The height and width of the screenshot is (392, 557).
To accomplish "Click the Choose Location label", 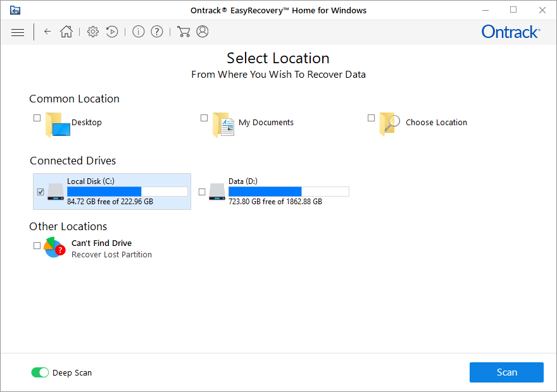I will 436,123.
